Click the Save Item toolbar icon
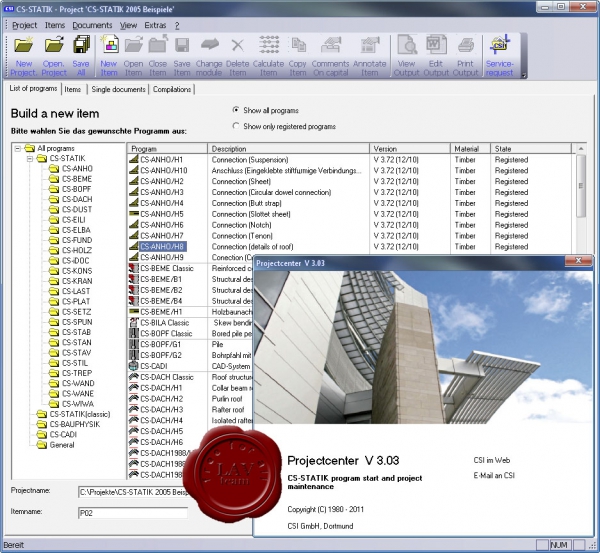This screenshot has width=600, height=553. coord(182,45)
